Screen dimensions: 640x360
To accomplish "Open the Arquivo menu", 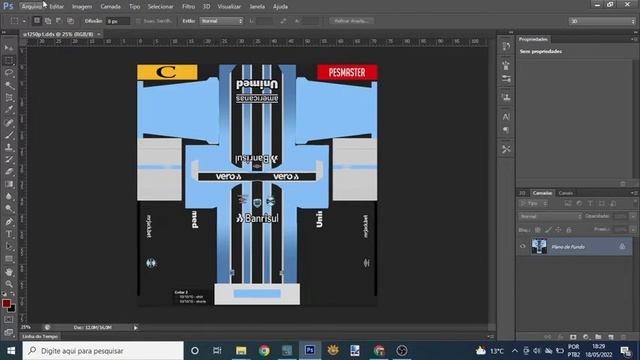I will pyautogui.click(x=31, y=7).
